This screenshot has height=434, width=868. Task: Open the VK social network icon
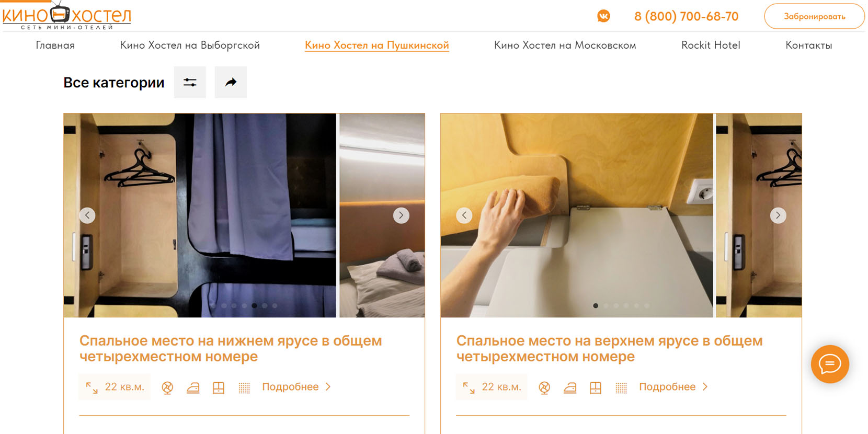coord(603,16)
